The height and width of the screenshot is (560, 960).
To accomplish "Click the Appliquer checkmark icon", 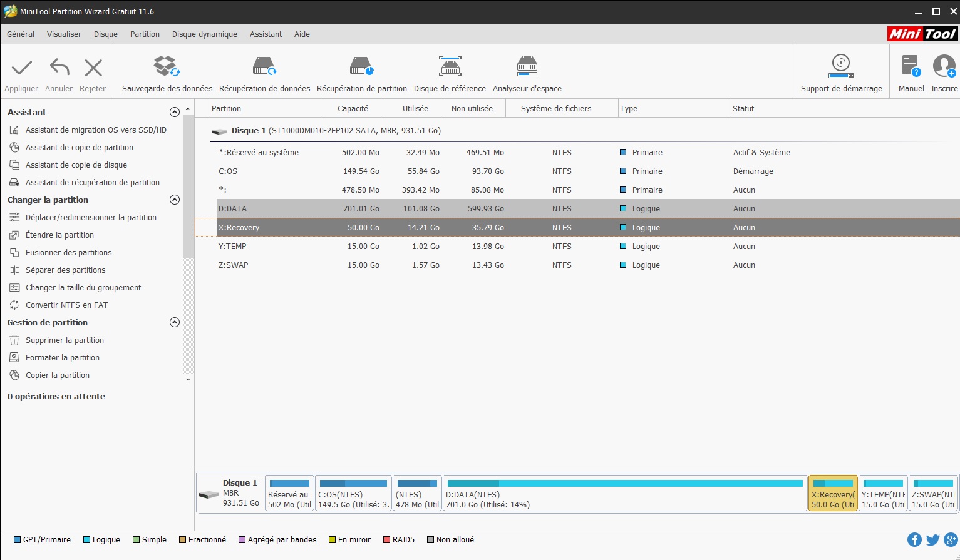I will (21, 68).
